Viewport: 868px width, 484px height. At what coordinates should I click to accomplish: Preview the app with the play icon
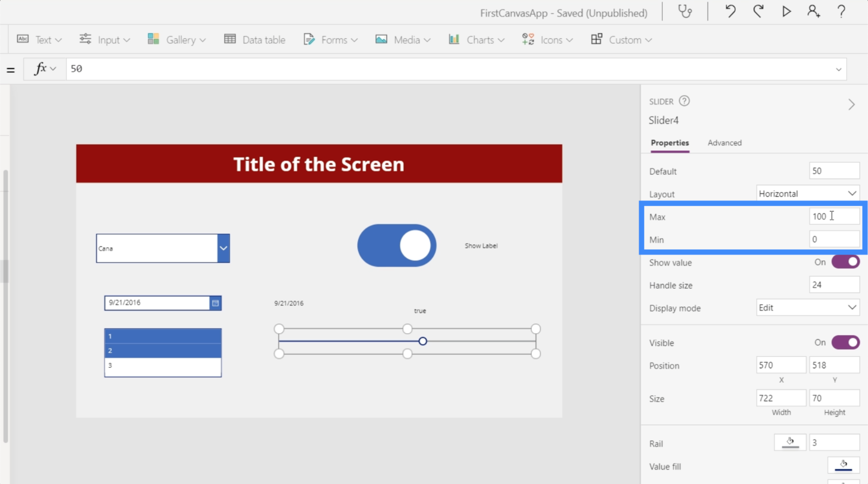click(786, 11)
